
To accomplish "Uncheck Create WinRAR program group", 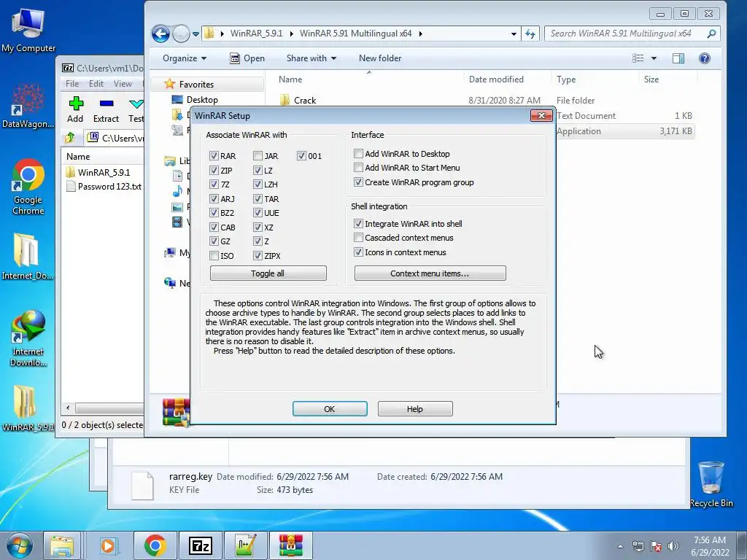I will (358, 182).
